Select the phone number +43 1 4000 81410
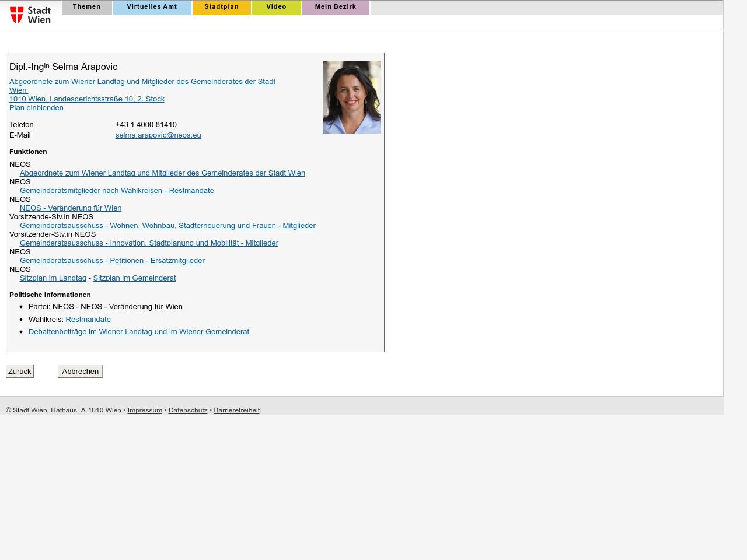The width and height of the screenshot is (747, 560). coord(146,125)
